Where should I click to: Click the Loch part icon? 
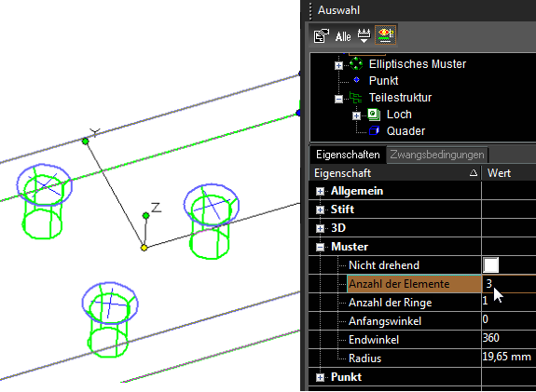374,115
